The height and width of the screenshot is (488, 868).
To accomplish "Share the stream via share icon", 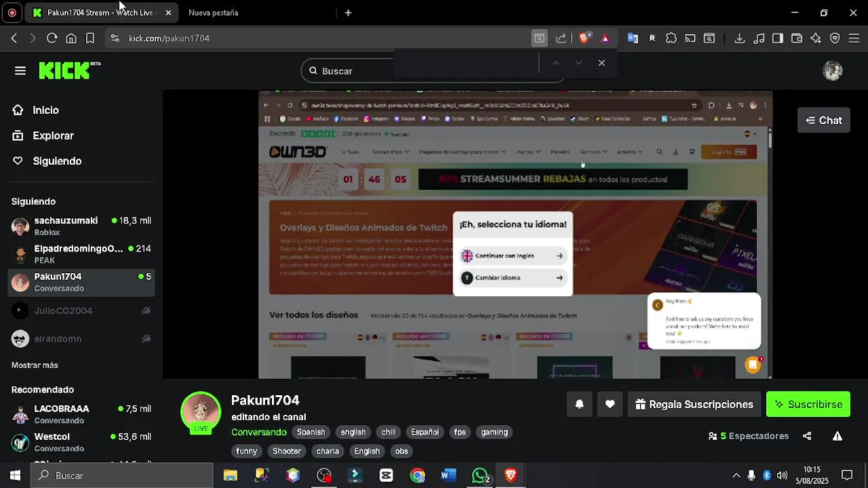I will [807, 436].
